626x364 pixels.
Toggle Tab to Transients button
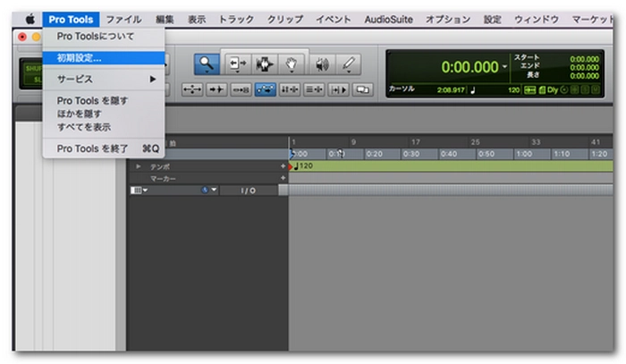pos(216,89)
